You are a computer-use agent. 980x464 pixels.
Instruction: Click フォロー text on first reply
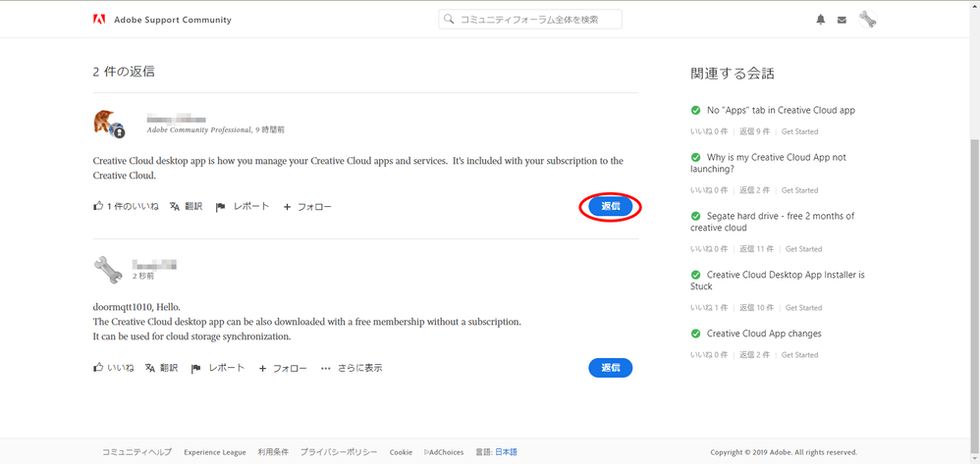coord(314,207)
